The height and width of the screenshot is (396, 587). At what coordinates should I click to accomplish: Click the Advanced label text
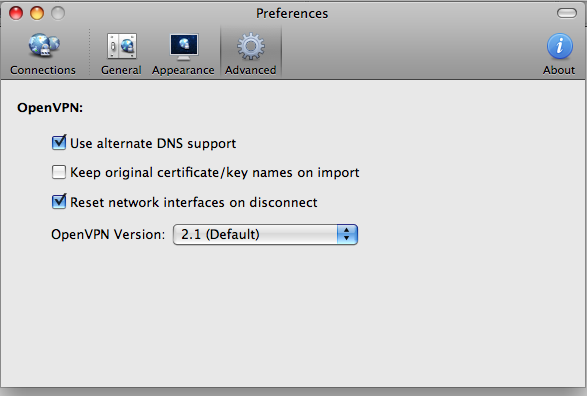click(x=250, y=70)
